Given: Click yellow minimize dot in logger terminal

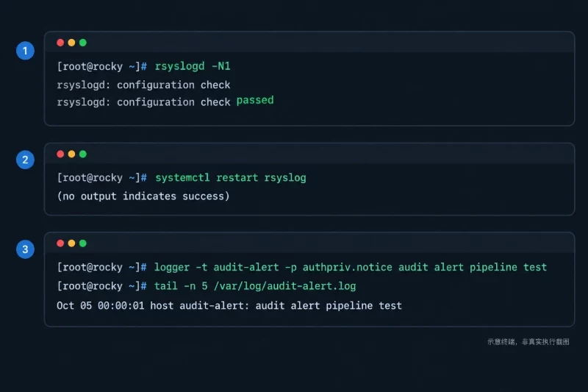Looking at the screenshot, I should point(71,243).
